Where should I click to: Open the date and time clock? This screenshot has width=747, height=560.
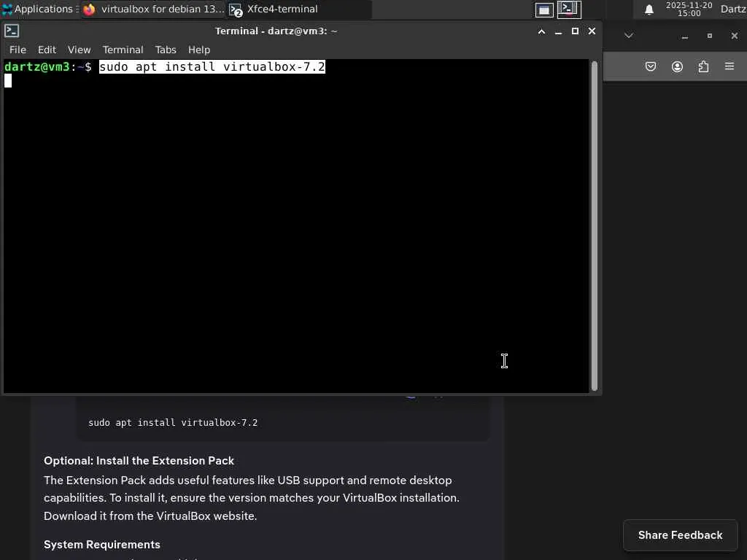pyautogui.click(x=689, y=9)
